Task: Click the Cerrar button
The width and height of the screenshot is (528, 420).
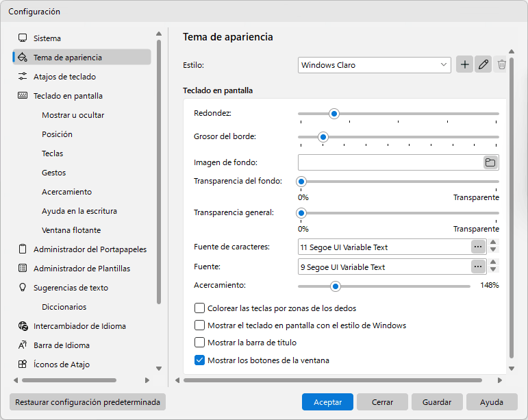Action: point(382,402)
